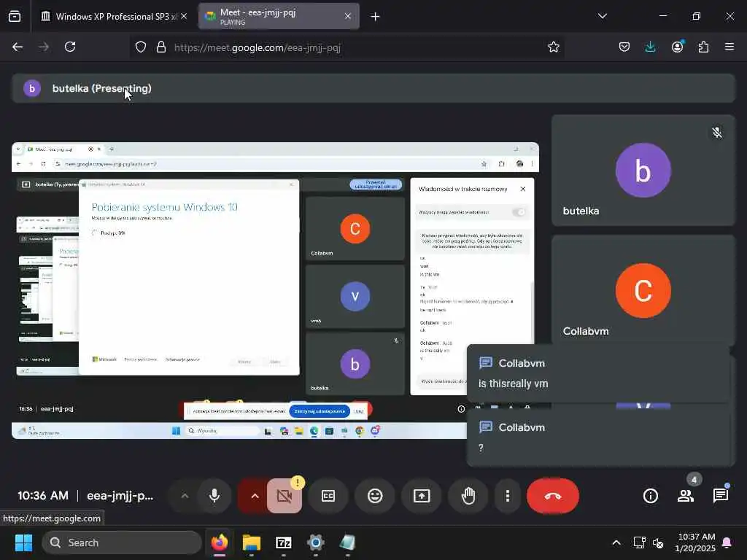Open the more options three-dot menu
Image resolution: width=747 pixels, height=560 pixels.
(508, 496)
